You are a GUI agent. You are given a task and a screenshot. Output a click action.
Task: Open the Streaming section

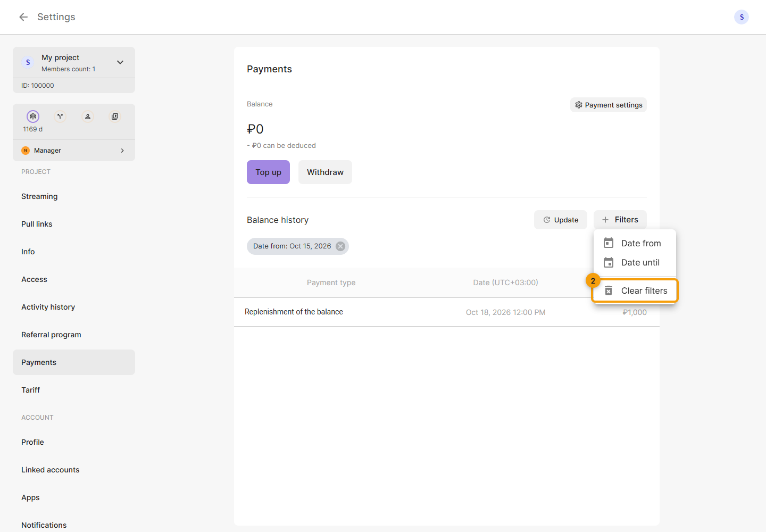(x=74, y=196)
